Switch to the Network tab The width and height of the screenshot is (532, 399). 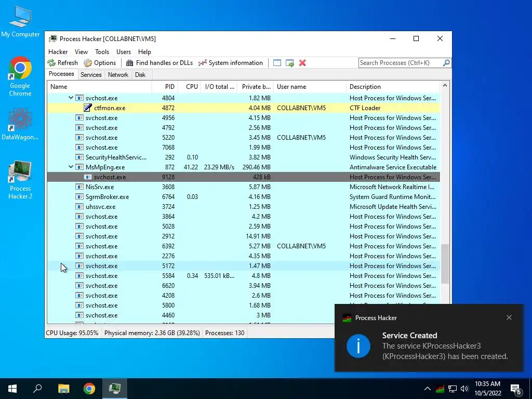point(118,75)
